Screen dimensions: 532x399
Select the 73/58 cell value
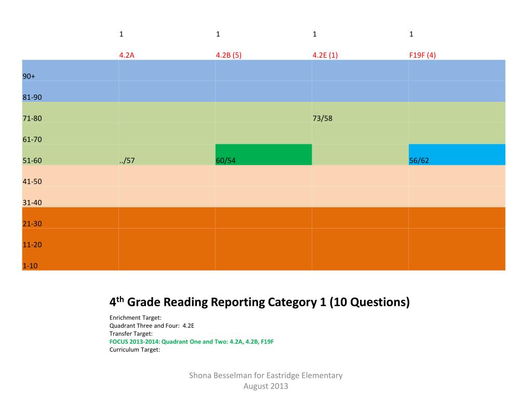pos(322,118)
